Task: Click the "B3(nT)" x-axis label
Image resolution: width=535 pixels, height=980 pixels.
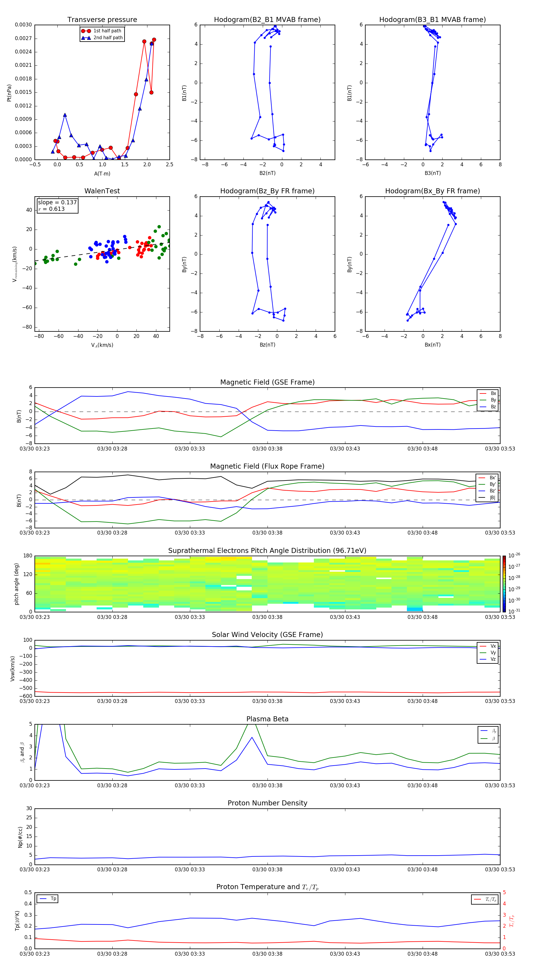Action: [432, 173]
